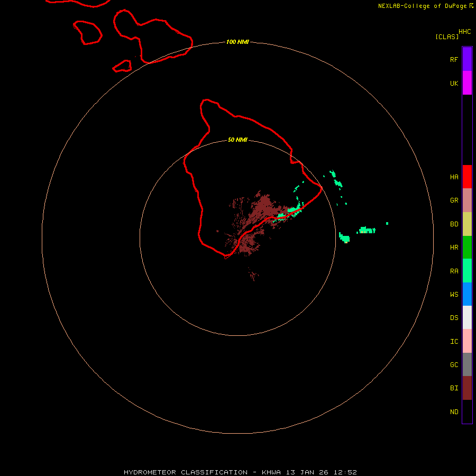The height and width of the screenshot is (476, 476).
Task: Click the "BI" legend label
Action: click(x=454, y=388)
